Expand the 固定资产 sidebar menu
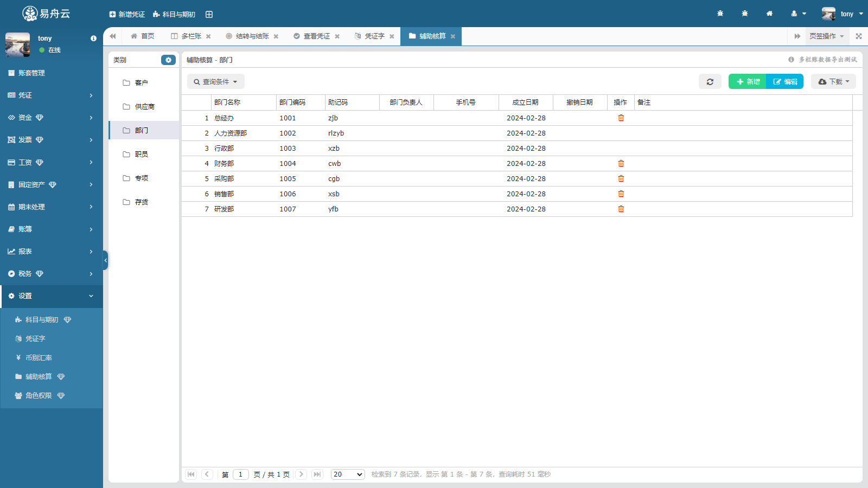This screenshot has width=868, height=488. click(x=52, y=184)
